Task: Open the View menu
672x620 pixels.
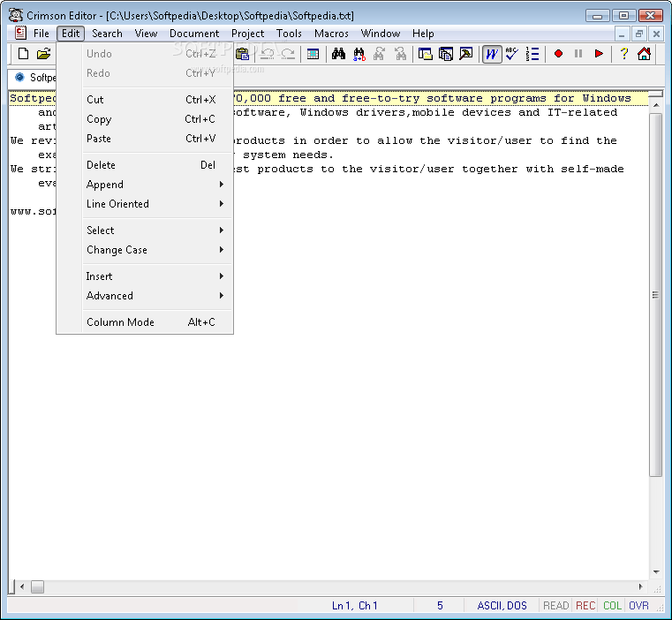Action: click(146, 33)
